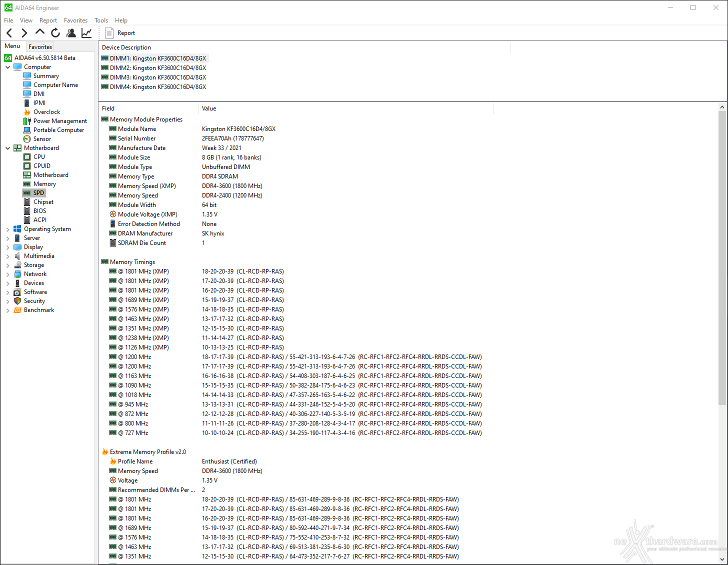This screenshot has height=565, width=728.
Task: Expand the Benchmark node
Action: tap(8, 310)
